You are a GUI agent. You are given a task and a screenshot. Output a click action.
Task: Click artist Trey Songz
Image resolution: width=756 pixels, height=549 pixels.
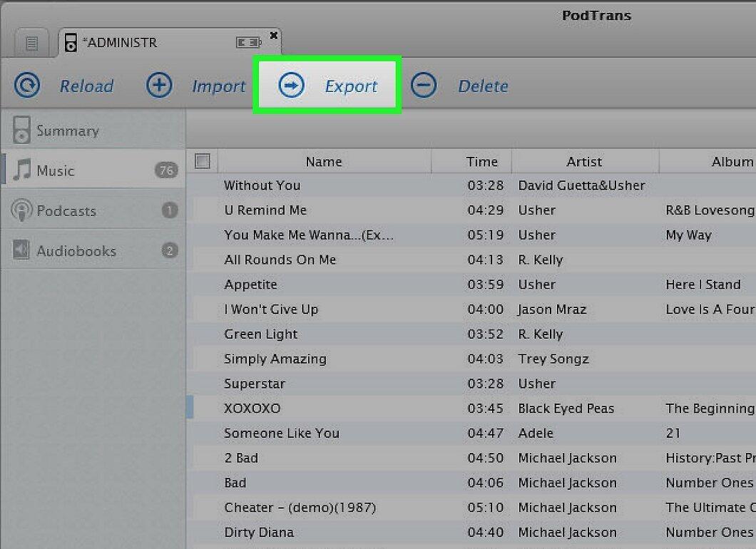tap(553, 359)
